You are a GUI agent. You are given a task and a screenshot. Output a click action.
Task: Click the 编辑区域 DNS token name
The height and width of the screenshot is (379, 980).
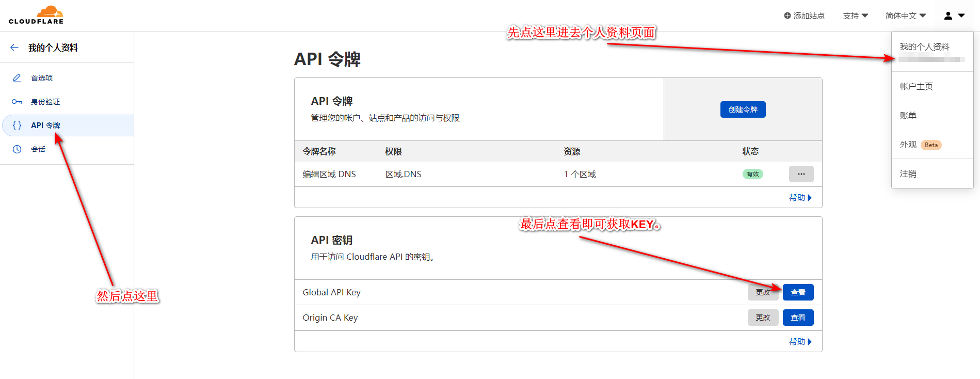pyautogui.click(x=329, y=174)
